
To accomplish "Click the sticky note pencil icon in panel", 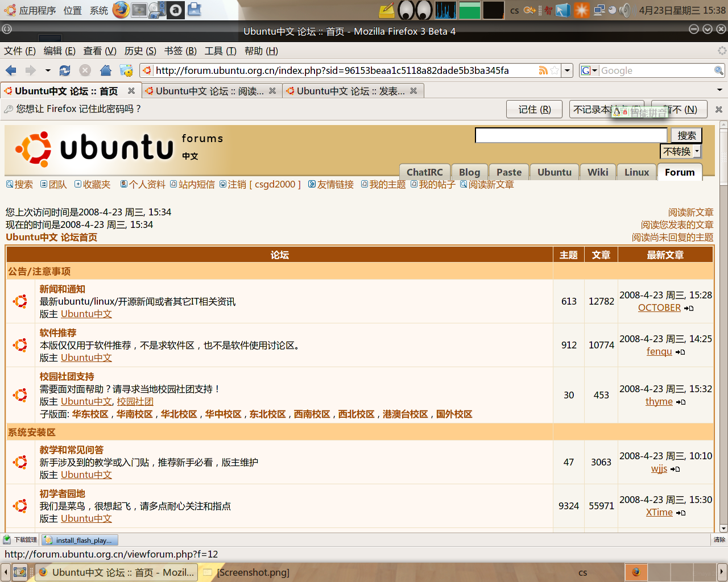I will click(x=387, y=10).
